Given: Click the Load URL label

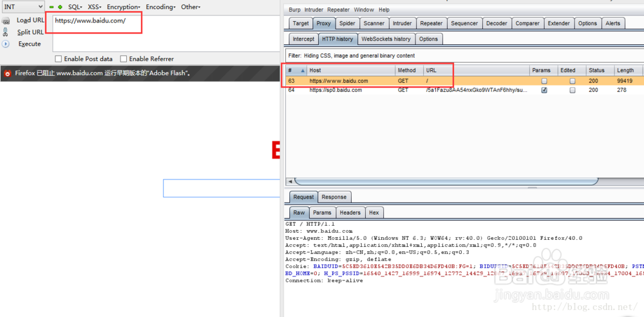Looking at the screenshot, I should pos(30,20).
